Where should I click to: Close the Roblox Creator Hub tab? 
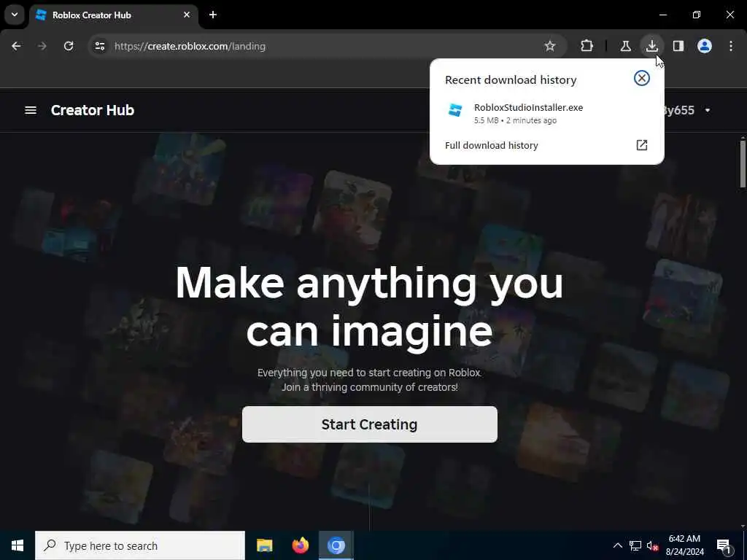[x=187, y=15]
